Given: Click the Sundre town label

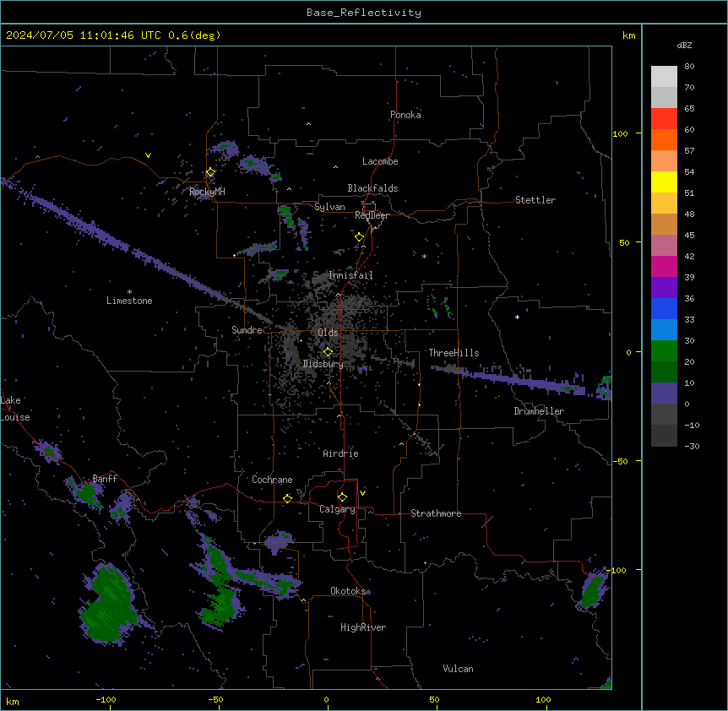Looking at the screenshot, I should [x=247, y=330].
